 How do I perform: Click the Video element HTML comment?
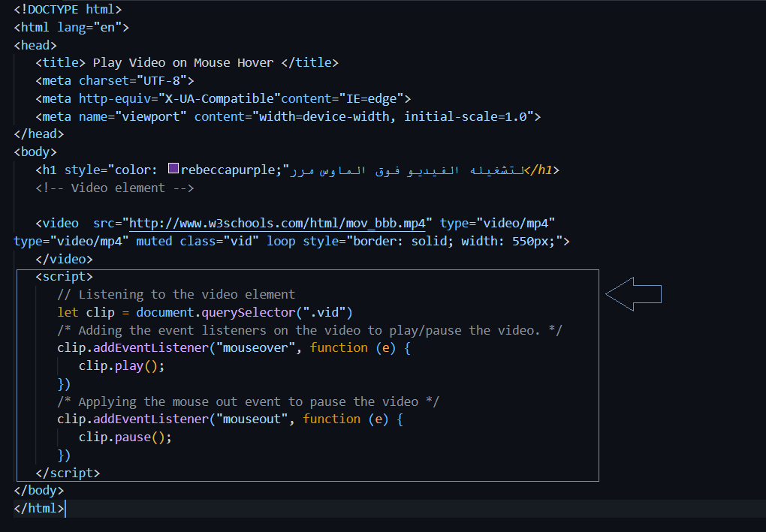(114, 188)
